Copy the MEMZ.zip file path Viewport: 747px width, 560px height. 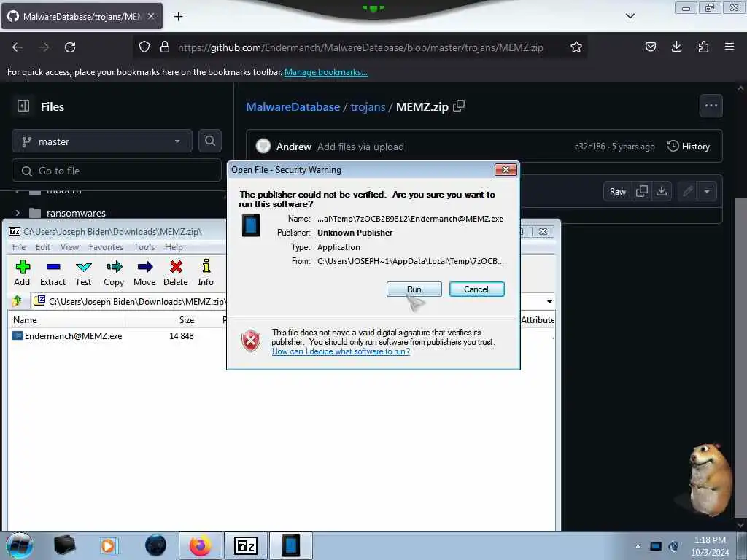click(x=459, y=106)
